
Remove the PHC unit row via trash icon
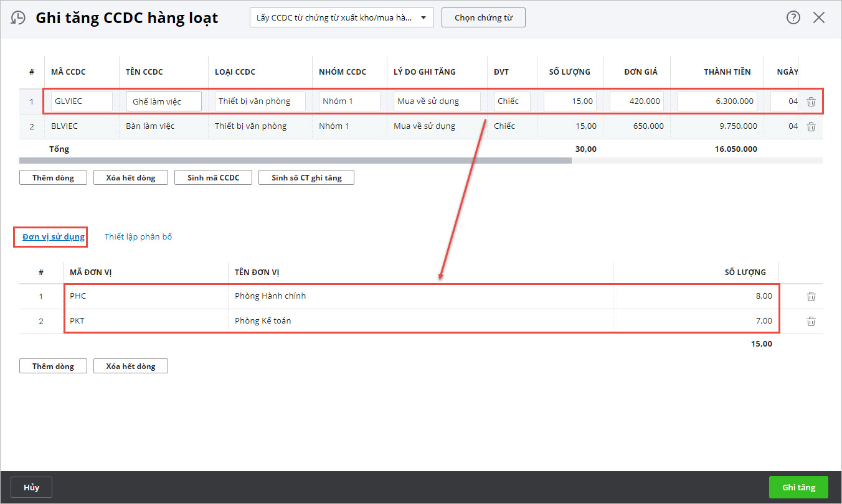point(811,296)
